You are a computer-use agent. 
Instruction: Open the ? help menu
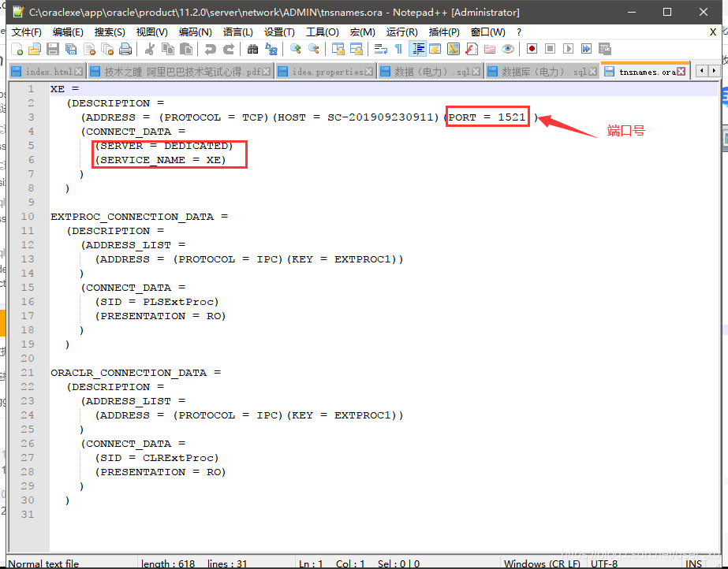tap(519, 32)
